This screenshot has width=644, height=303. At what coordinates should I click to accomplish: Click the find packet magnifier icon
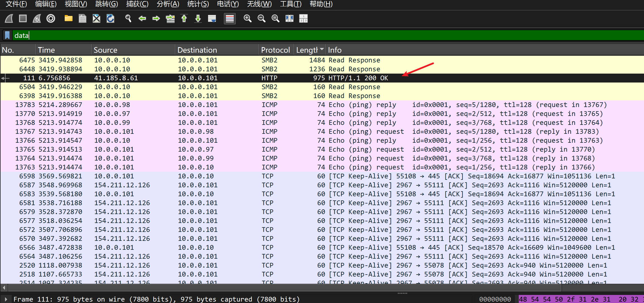point(128,19)
